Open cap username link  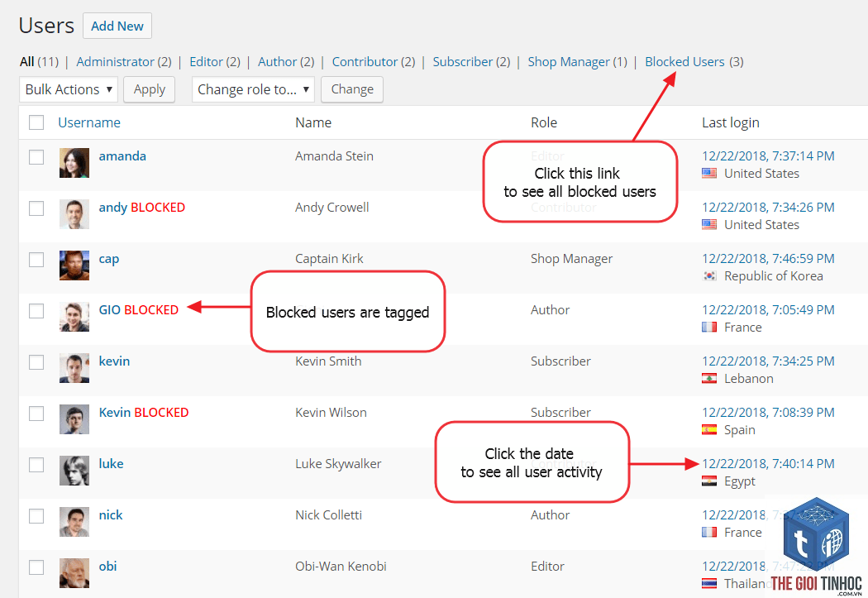tap(109, 259)
